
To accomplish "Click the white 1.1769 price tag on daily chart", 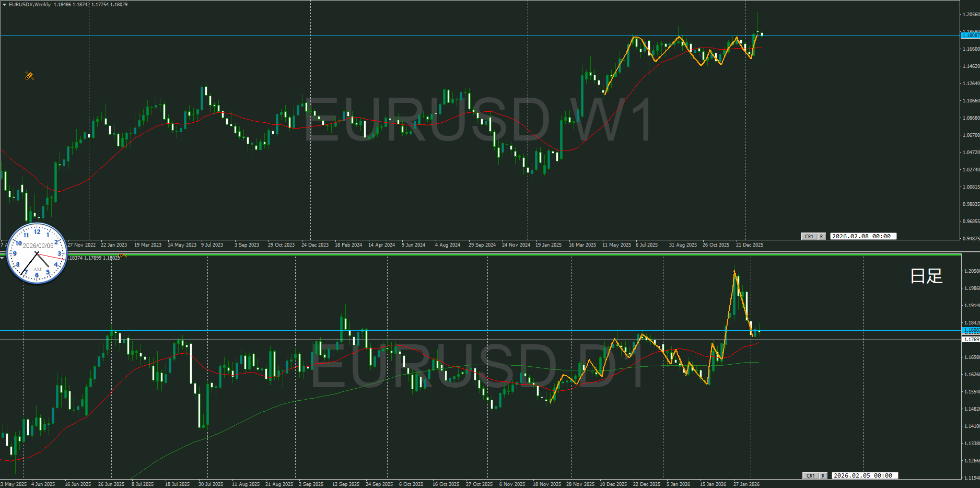I will 970,340.
